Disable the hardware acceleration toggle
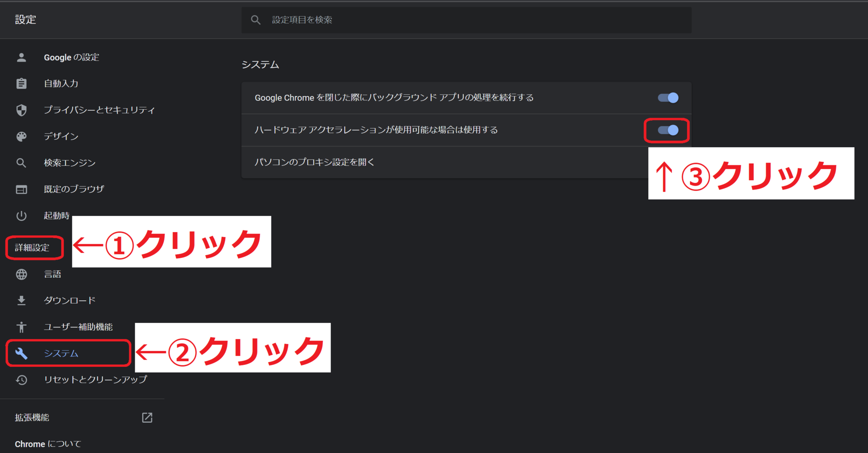868x453 pixels. 668,131
